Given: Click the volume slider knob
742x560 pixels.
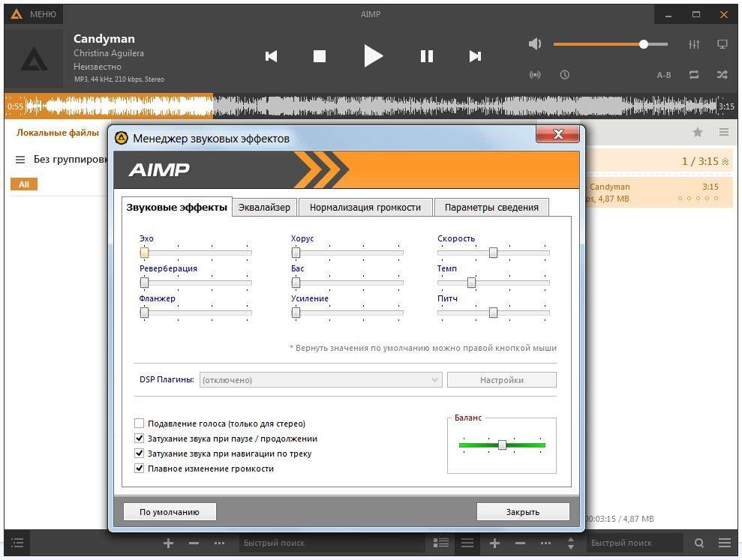Looking at the screenshot, I should click(x=644, y=44).
